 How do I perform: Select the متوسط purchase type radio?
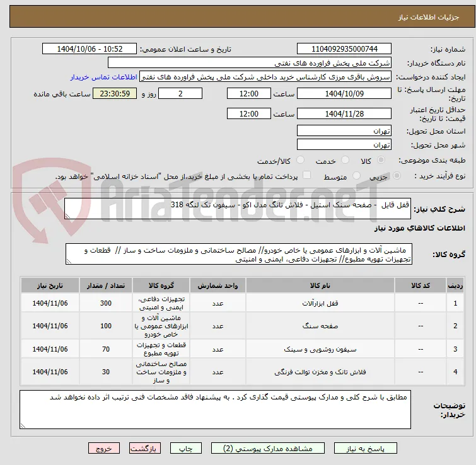tap(356, 176)
